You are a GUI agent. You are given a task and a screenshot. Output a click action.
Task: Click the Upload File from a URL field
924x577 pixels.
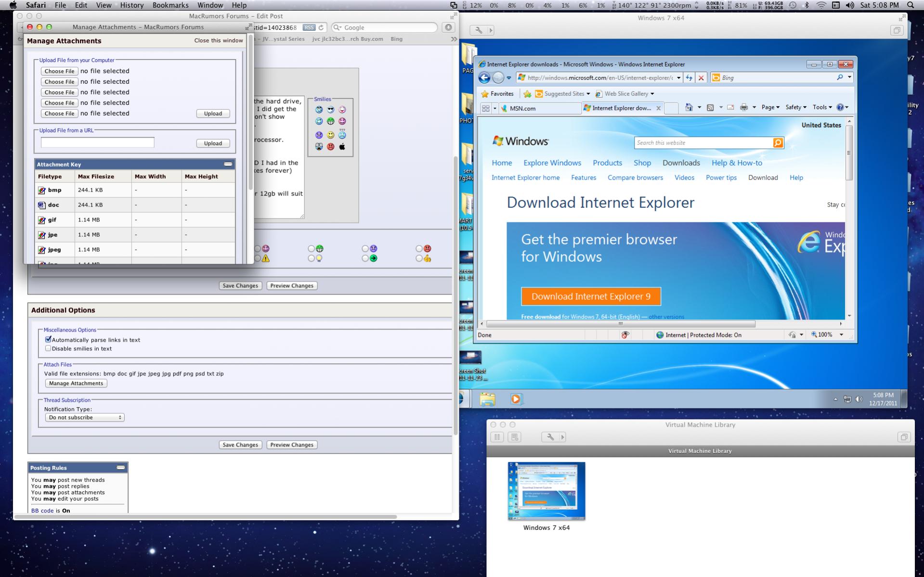[97, 142]
